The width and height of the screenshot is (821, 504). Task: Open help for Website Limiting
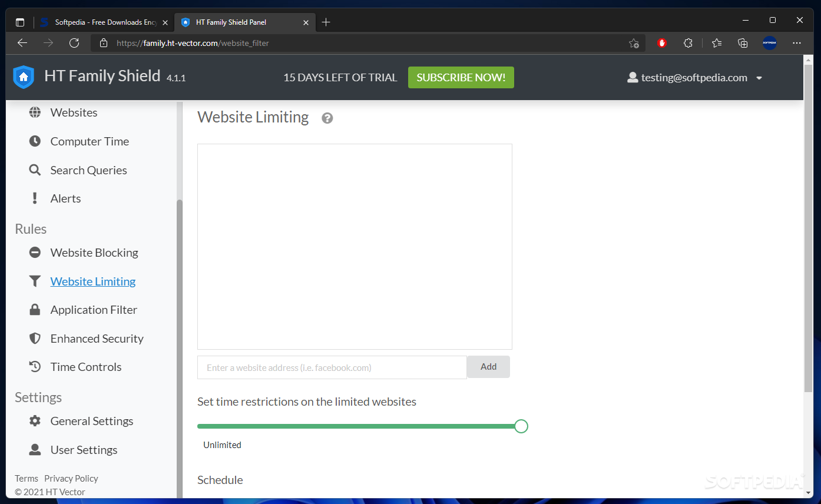pos(327,118)
